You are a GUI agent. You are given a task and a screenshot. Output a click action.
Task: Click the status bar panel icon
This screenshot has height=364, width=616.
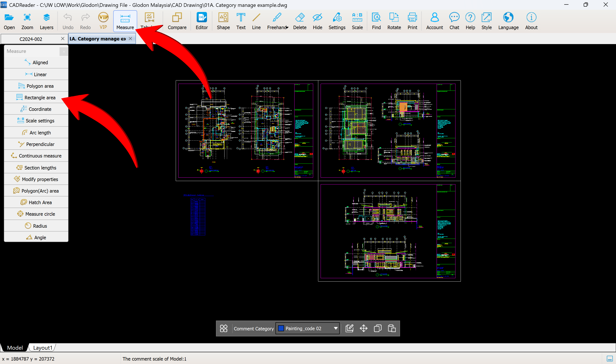610,359
